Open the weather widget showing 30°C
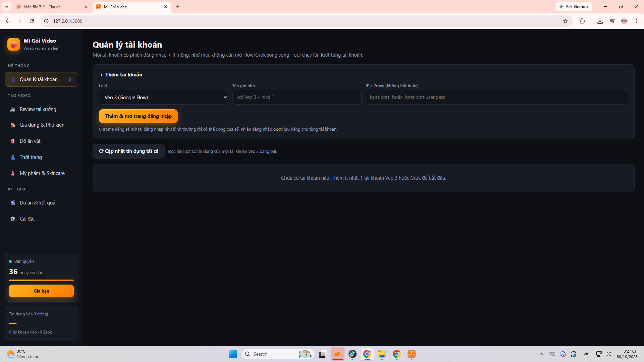 click(23, 354)
